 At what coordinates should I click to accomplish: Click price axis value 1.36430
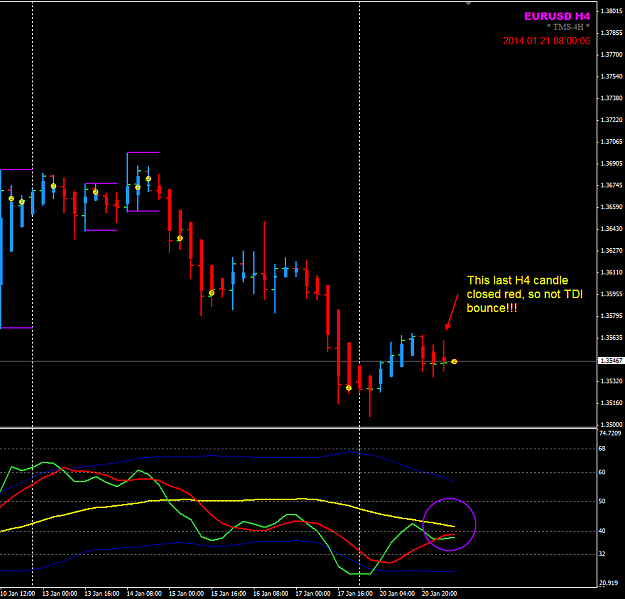coord(611,229)
